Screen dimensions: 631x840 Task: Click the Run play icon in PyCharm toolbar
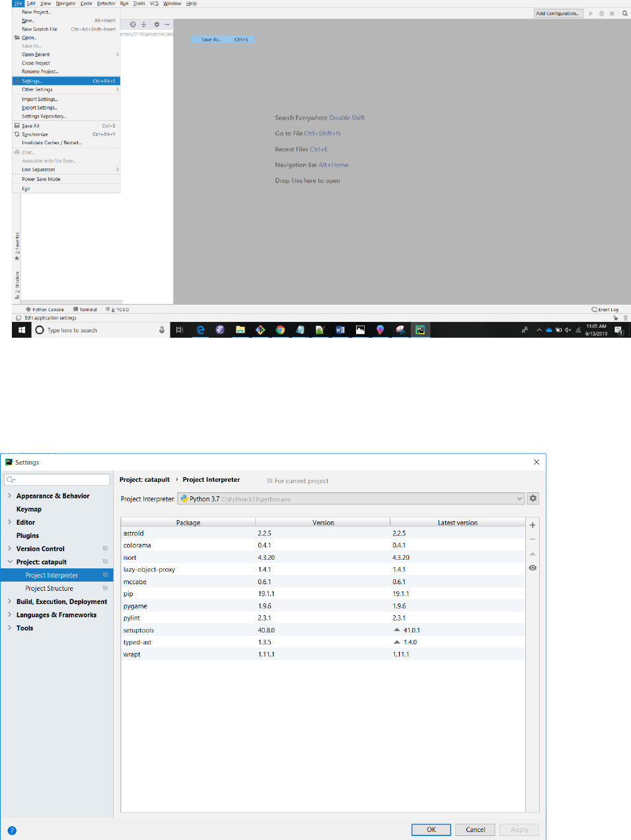pyautogui.click(x=591, y=13)
